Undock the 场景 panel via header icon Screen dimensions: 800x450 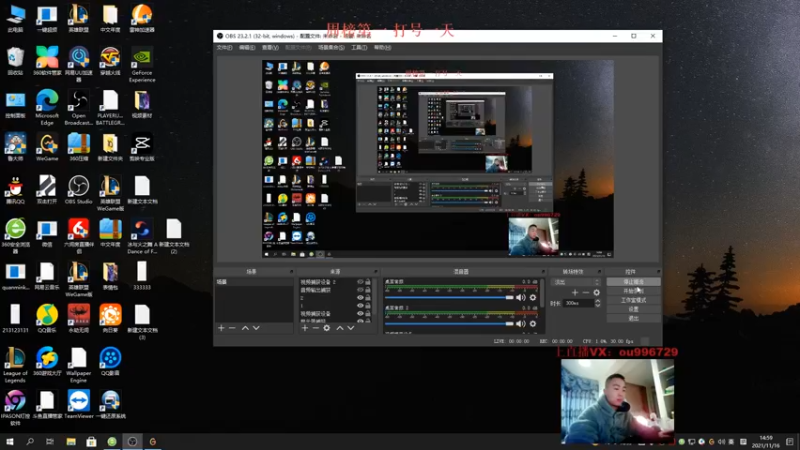point(291,272)
